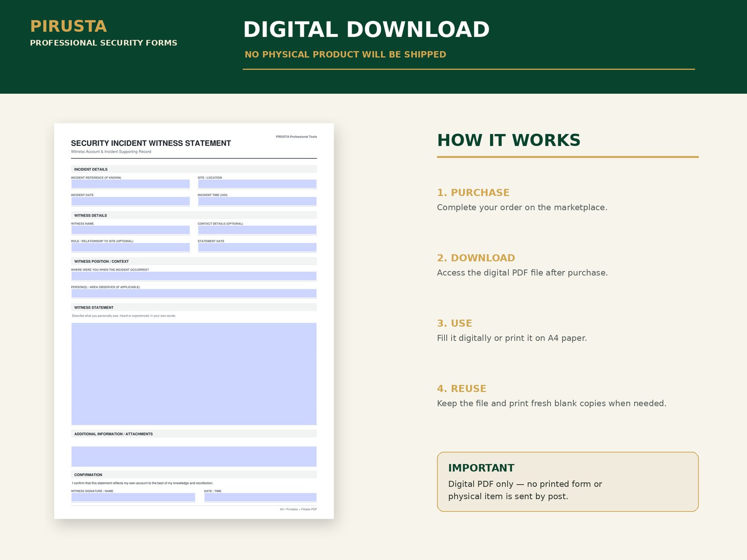Viewport: 747px width, 560px height.
Task: Click 'NO PHYSICAL PRODUCT WILL BE SHIPPED' text
Action: (345, 54)
